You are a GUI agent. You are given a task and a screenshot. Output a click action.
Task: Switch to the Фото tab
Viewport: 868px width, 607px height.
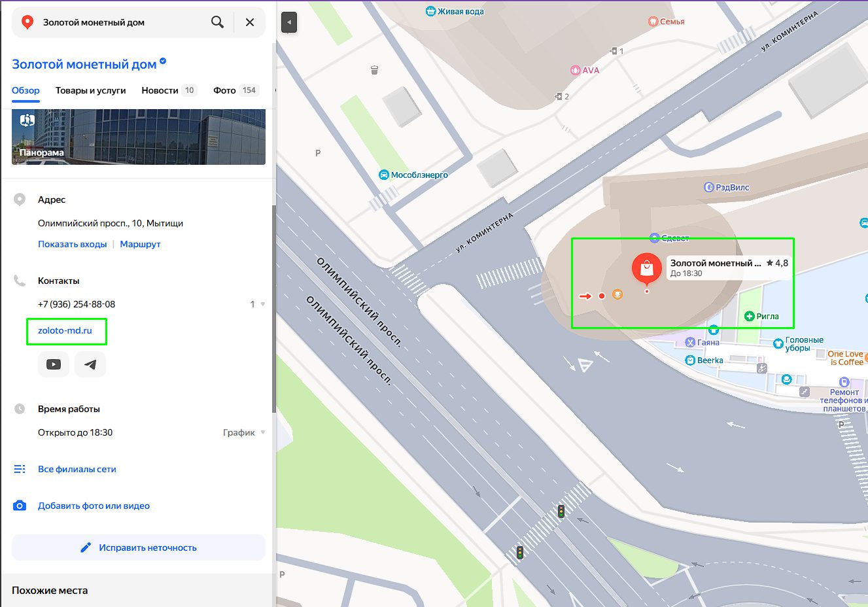236,90
